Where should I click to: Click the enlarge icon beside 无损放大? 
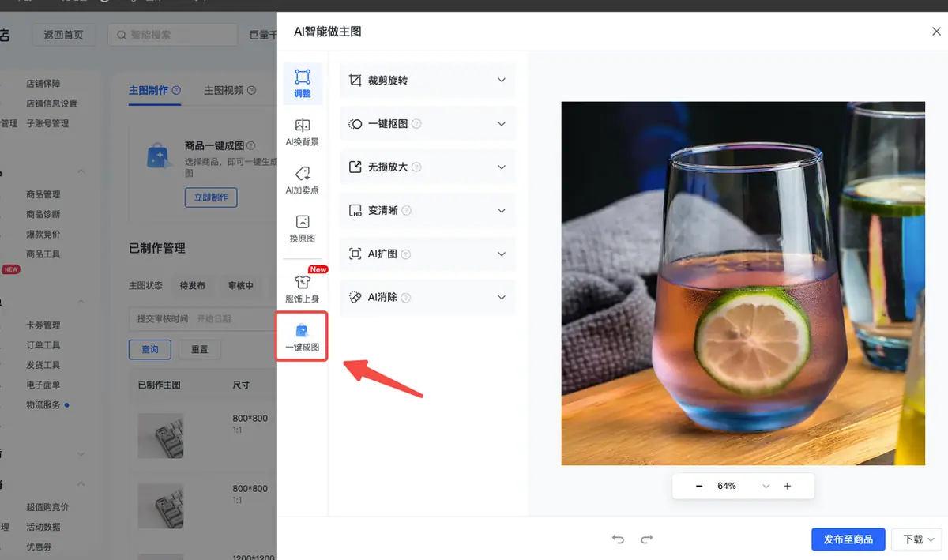[x=355, y=167]
